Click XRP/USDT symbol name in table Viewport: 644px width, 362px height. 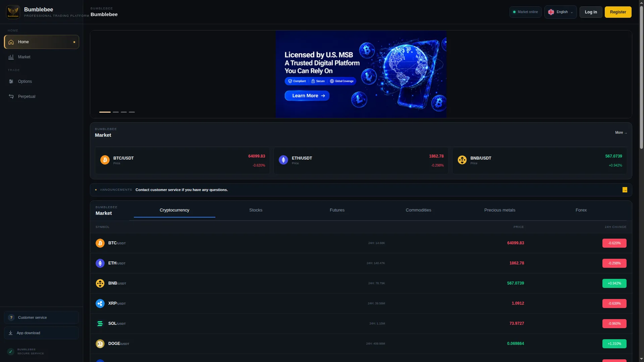click(x=117, y=303)
